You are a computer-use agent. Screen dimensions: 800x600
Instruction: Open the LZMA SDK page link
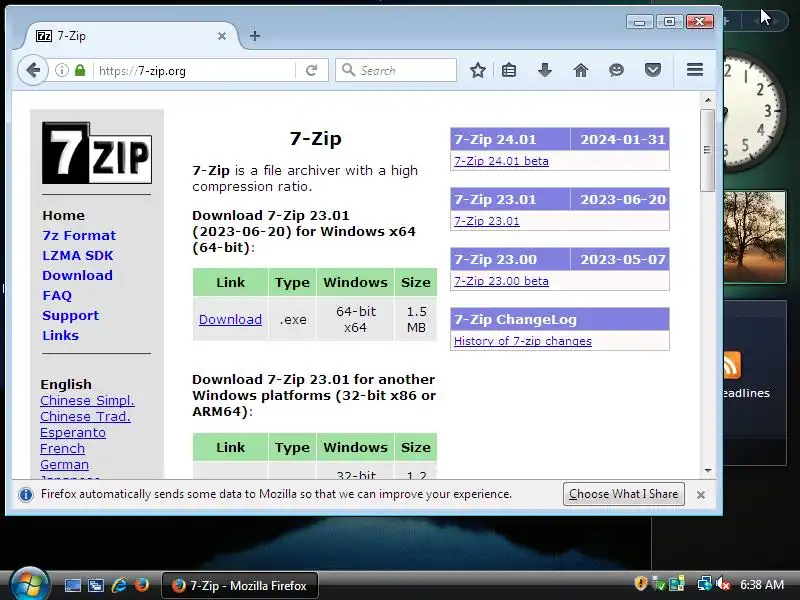pyautogui.click(x=78, y=255)
